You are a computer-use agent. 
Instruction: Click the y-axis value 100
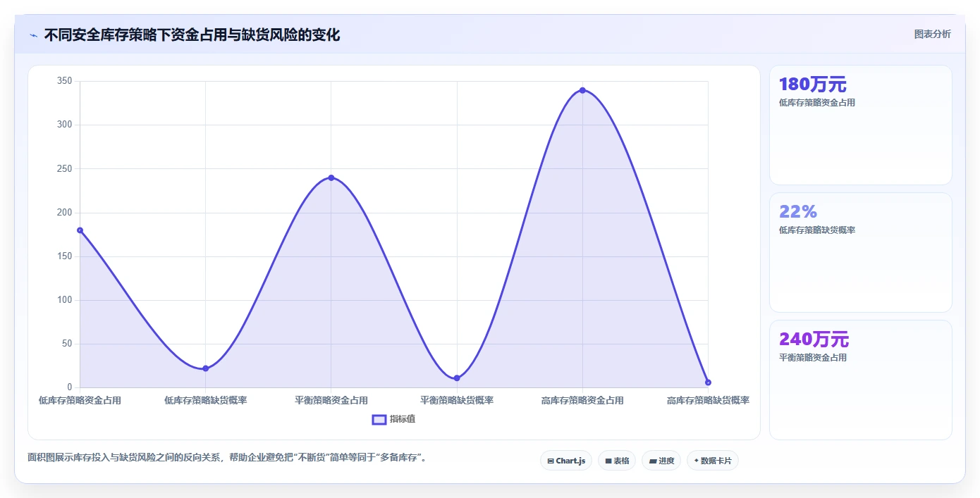(x=65, y=300)
